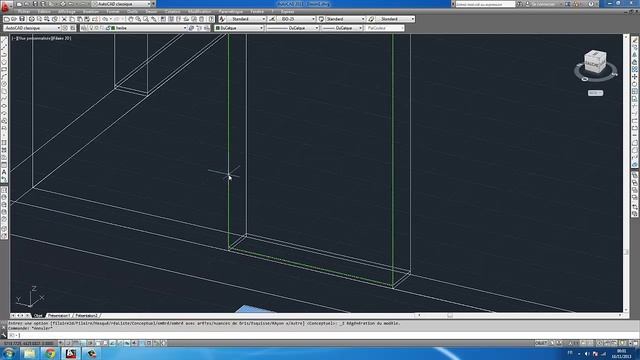Viewport: 640px width, 360px height.
Task: Click the keyword search field in title bar
Action: (485, 4)
